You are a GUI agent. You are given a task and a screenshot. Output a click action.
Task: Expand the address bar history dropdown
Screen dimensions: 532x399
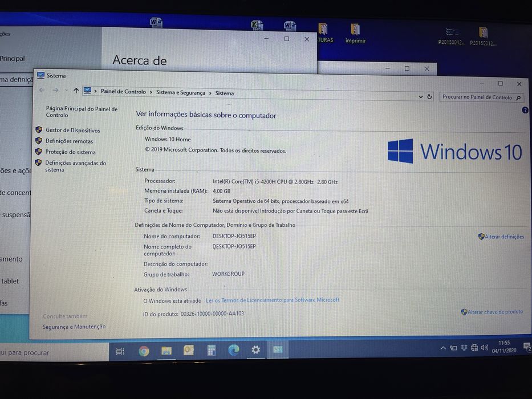pos(421,97)
